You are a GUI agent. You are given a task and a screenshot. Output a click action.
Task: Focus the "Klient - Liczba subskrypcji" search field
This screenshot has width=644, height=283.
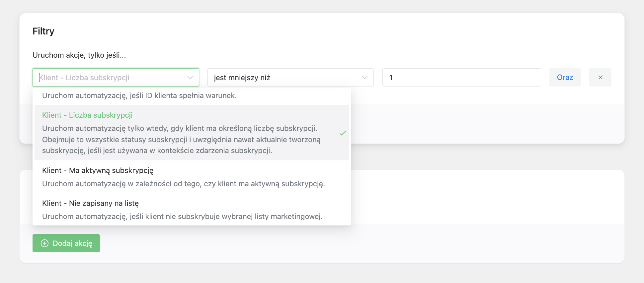point(110,78)
